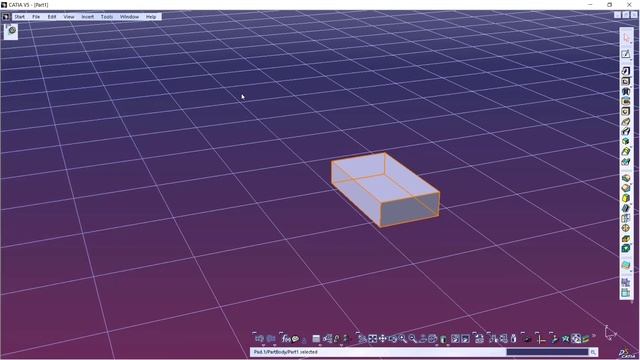640x360 pixels.
Task: Start the Sketch tool
Action: click(x=626, y=54)
